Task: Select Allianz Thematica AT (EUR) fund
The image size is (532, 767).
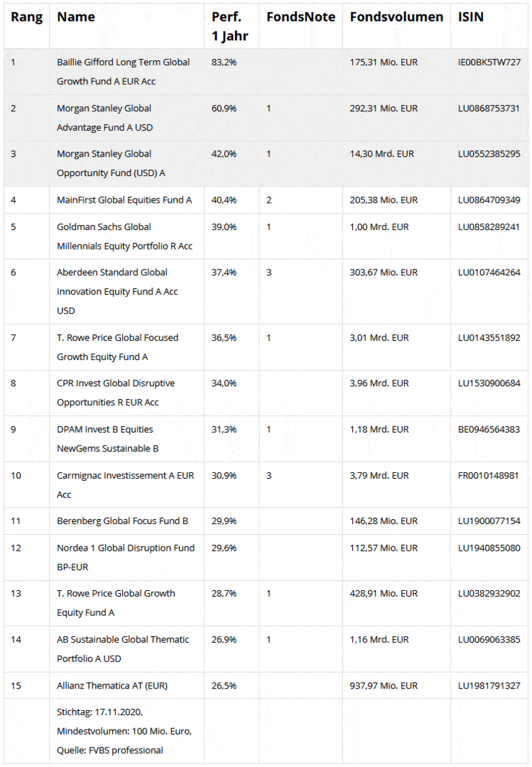Action: 112,685
